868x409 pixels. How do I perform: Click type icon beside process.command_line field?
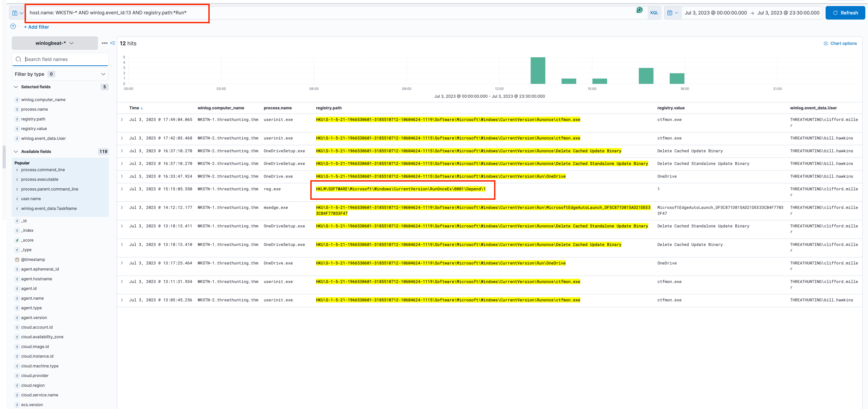pos(17,170)
